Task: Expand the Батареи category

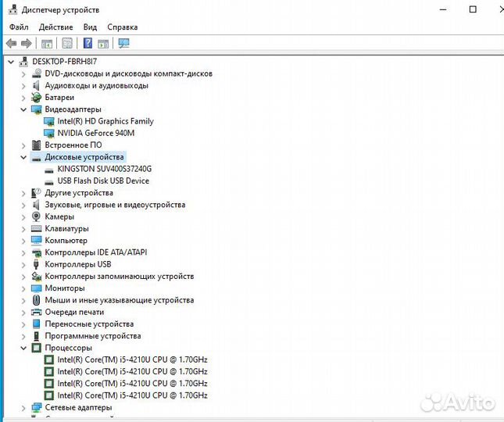Action: pyautogui.click(x=23, y=98)
